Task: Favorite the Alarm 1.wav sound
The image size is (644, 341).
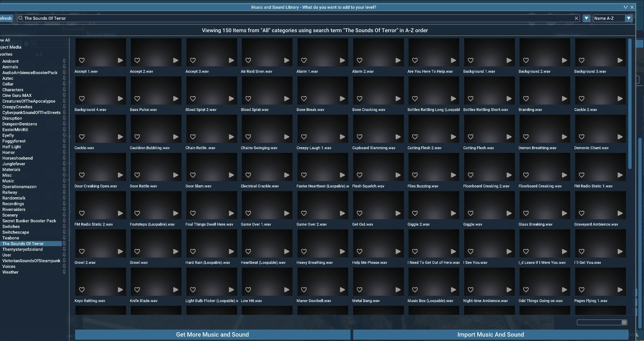Action: coord(304,60)
